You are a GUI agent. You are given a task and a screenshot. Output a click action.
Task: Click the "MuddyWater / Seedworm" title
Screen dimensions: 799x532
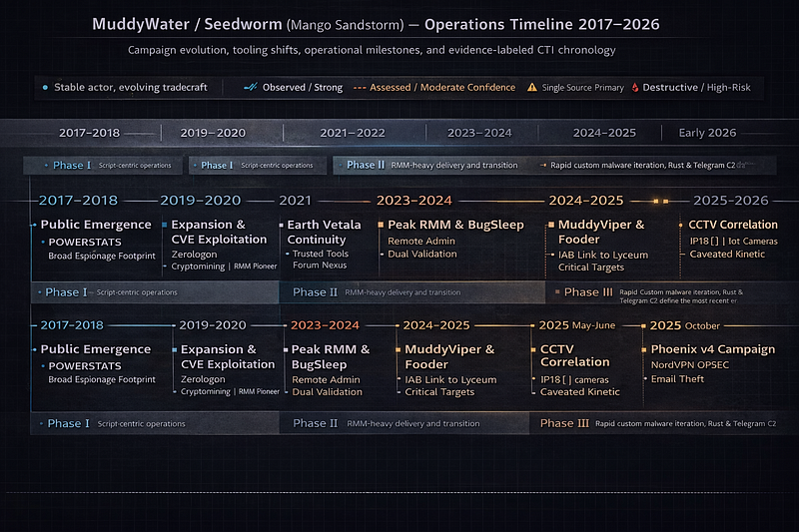pos(187,24)
